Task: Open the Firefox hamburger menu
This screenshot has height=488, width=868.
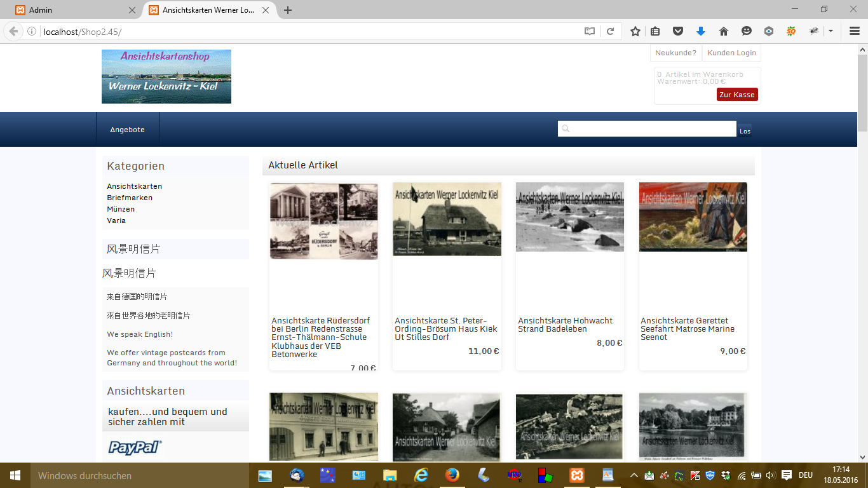Action: pyautogui.click(x=855, y=31)
